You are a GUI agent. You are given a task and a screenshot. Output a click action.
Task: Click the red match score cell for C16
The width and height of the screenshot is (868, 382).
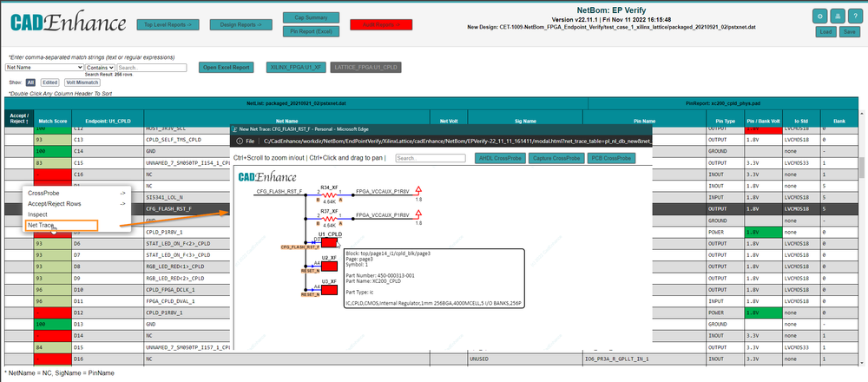pos(53,175)
